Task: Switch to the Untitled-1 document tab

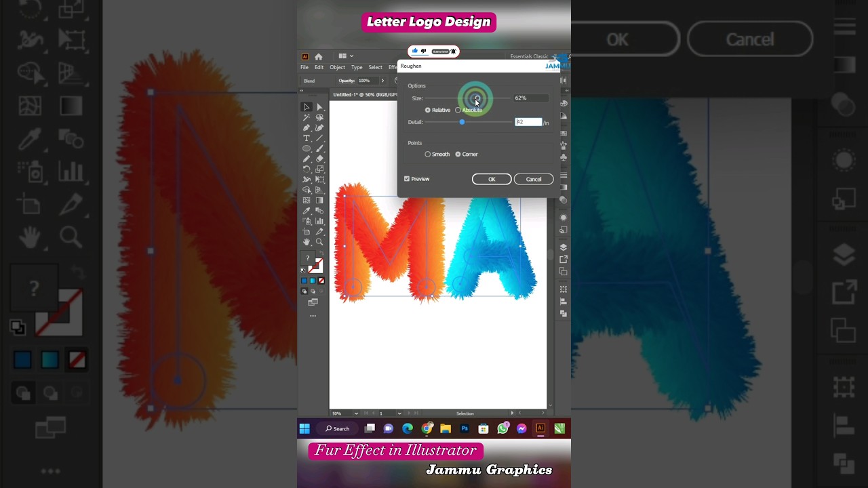Action: 365,95
